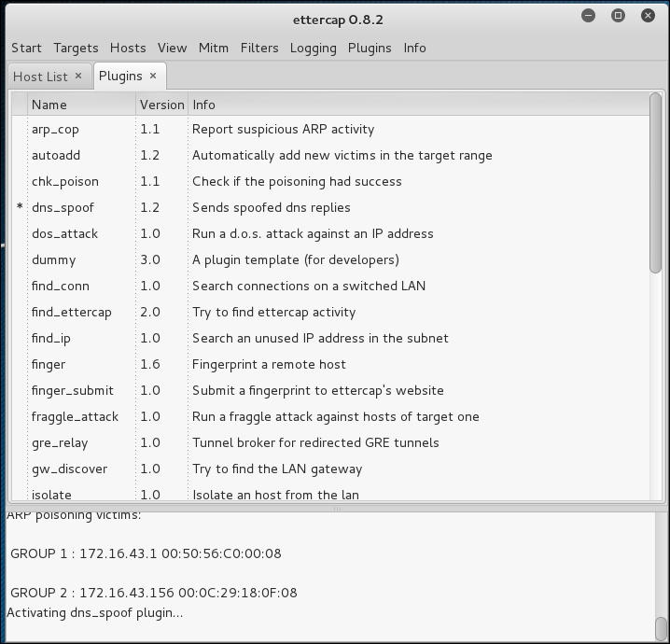Viewport: 670px width, 644px height.
Task: Click the log pane vertical scrollbar
Action: pos(661,628)
